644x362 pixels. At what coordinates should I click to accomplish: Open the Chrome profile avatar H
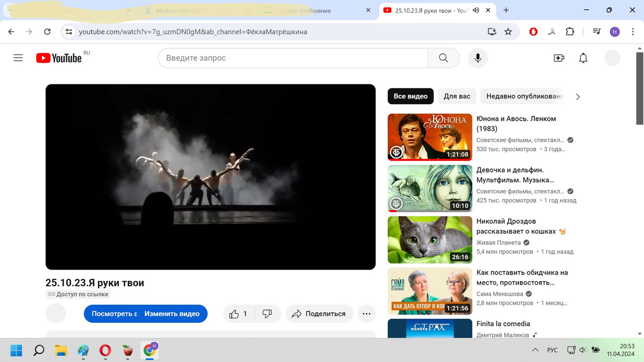[x=615, y=32]
